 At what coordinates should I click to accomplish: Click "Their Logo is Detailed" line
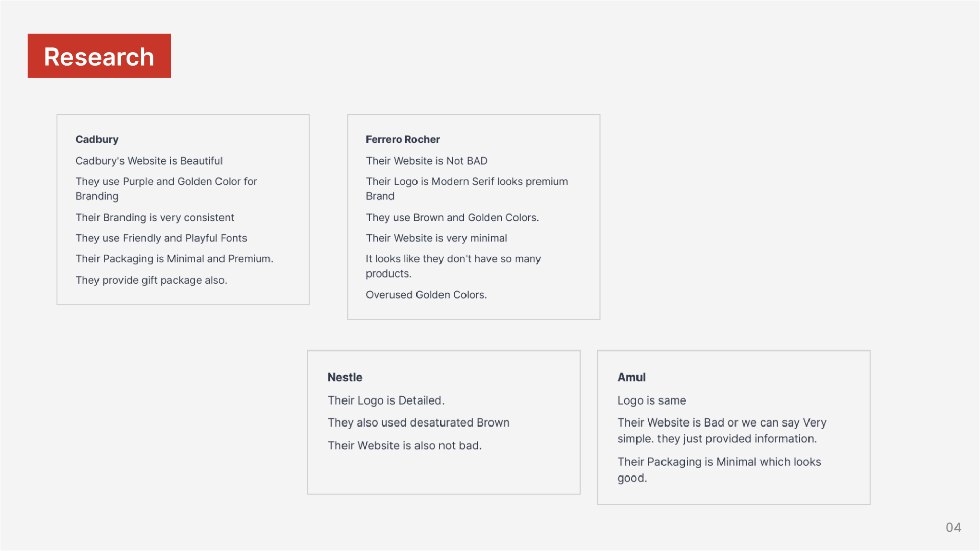[x=386, y=400]
